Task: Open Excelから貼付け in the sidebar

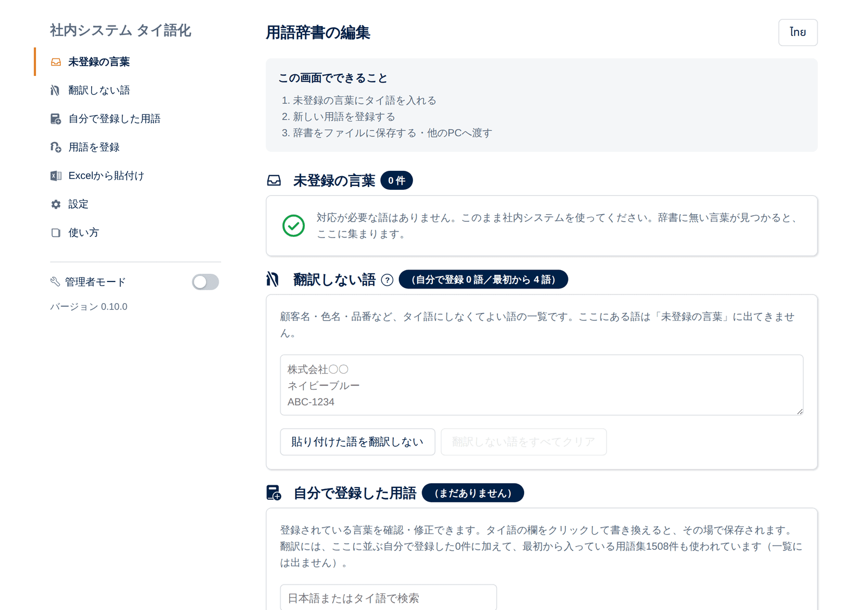Action: 128,176
